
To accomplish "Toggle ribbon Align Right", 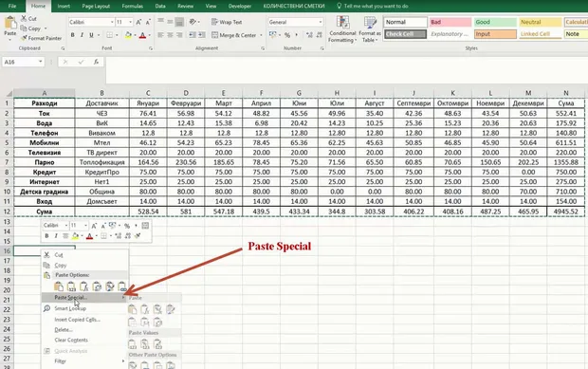I will click(179, 35).
